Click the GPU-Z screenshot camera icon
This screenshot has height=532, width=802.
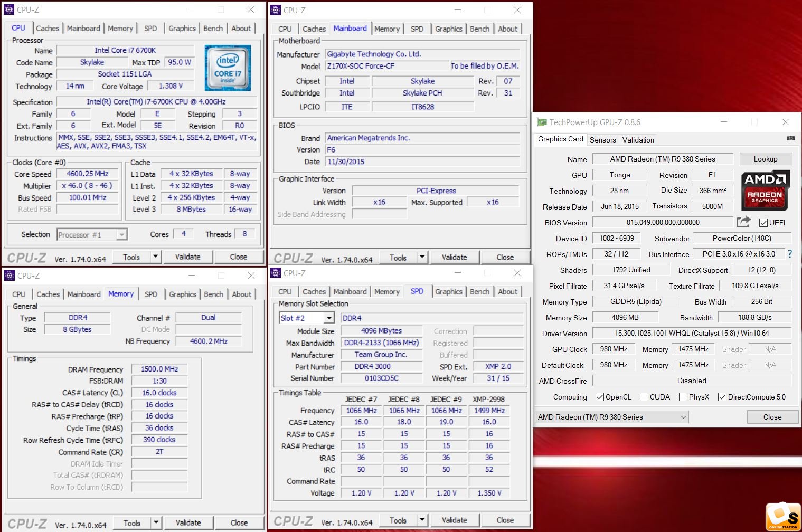pyautogui.click(x=790, y=138)
